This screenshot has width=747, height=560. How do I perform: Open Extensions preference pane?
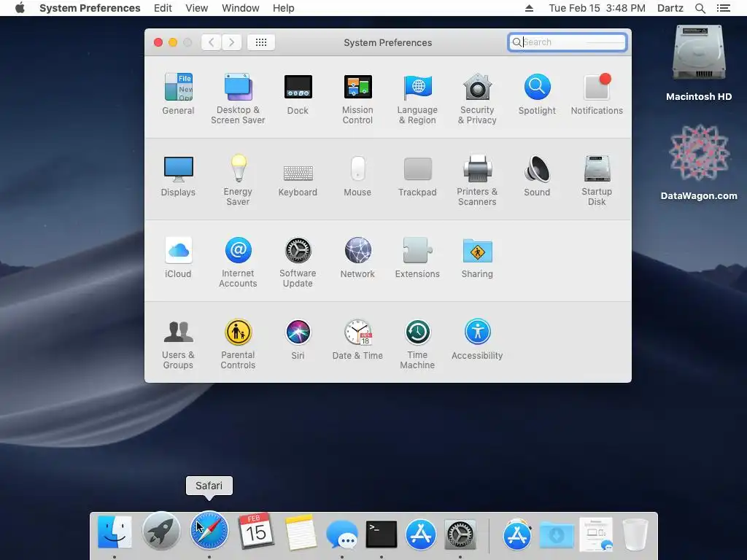(417, 257)
